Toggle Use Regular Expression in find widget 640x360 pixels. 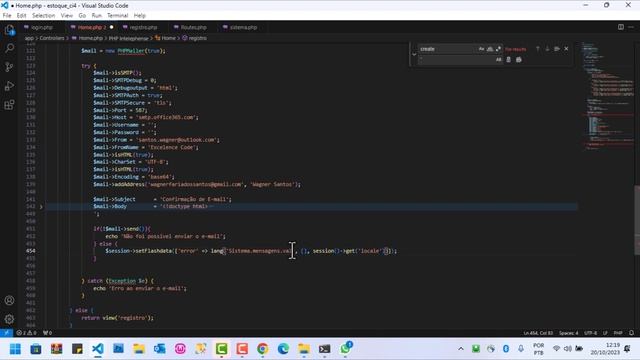coord(498,49)
